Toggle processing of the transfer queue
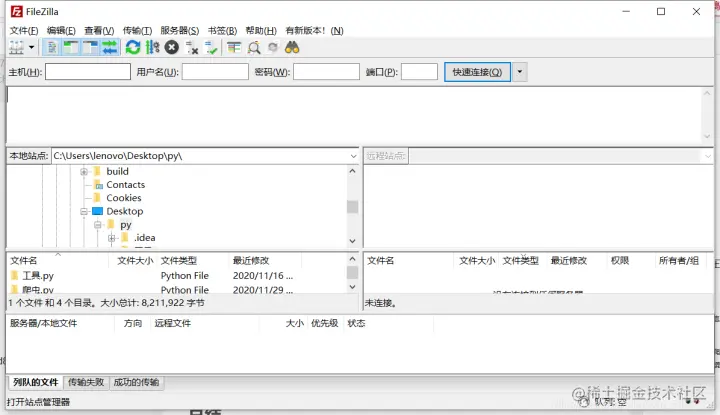The image size is (720, 415). [x=152, y=47]
